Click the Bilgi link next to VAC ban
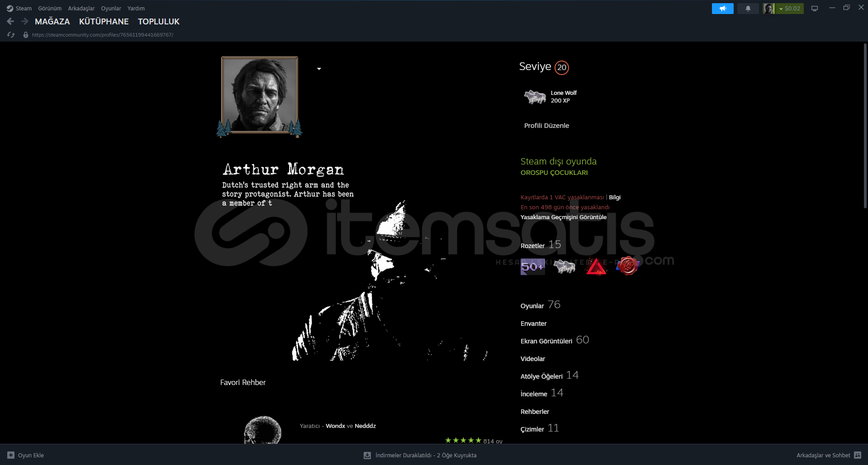This screenshot has width=868, height=465. point(615,197)
